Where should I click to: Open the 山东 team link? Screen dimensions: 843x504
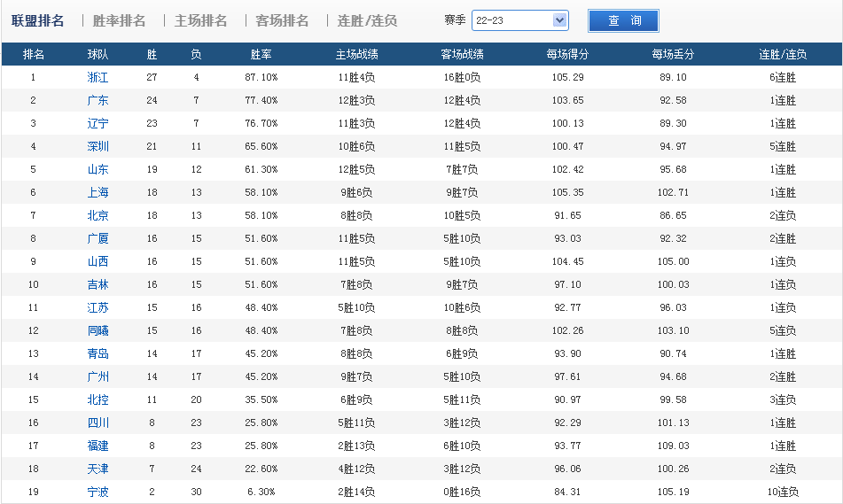pos(98,169)
